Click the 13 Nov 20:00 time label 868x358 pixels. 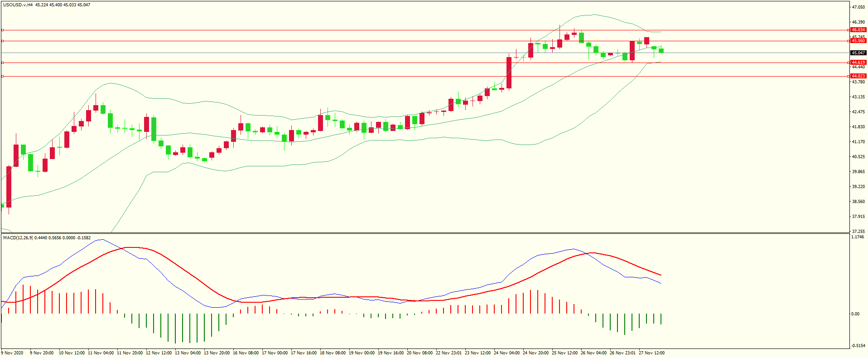point(217,353)
